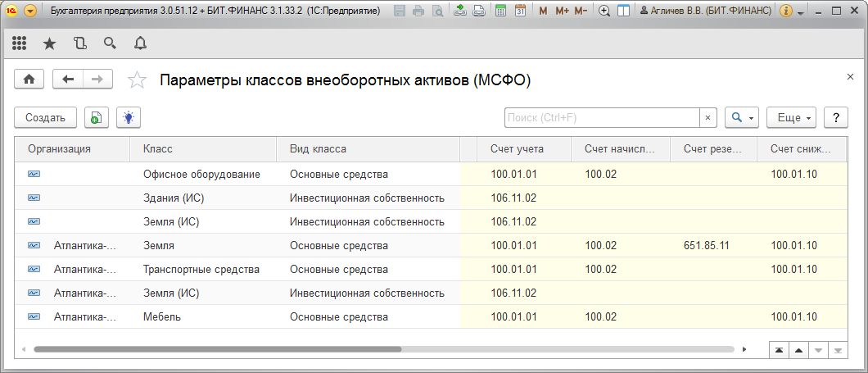Open the sections menu grid icon

[20, 43]
